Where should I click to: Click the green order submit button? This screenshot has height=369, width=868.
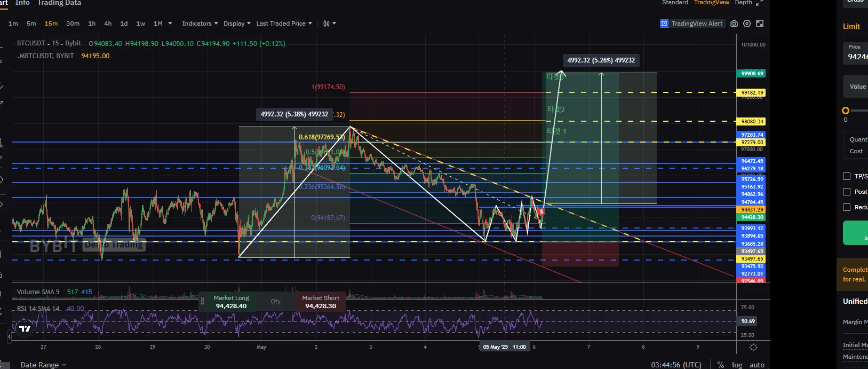(x=855, y=233)
